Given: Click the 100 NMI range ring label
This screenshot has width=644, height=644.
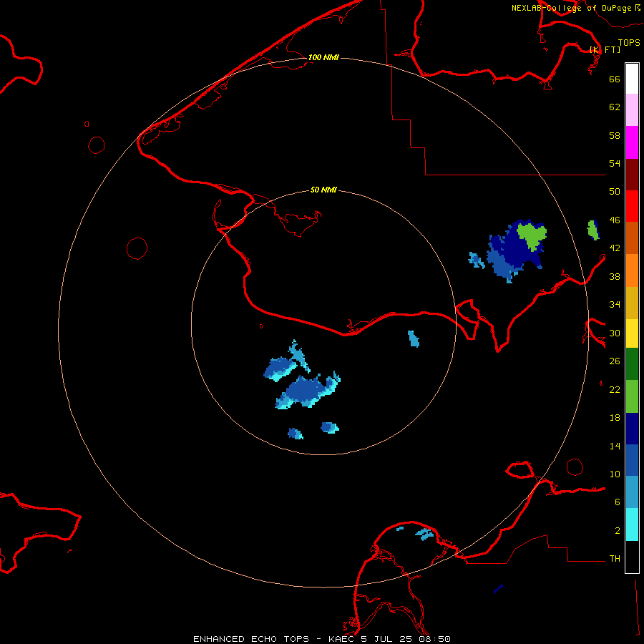Looking at the screenshot, I should pos(323,57).
